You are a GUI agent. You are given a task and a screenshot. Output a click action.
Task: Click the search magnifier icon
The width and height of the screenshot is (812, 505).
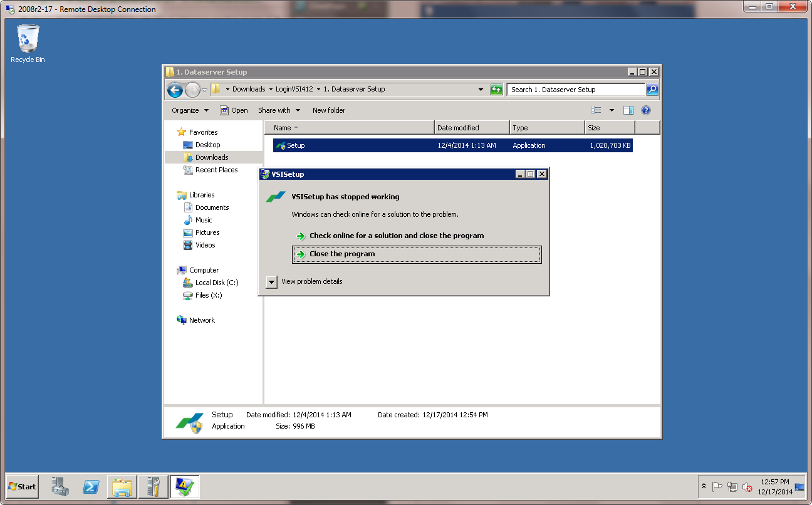[x=652, y=90]
